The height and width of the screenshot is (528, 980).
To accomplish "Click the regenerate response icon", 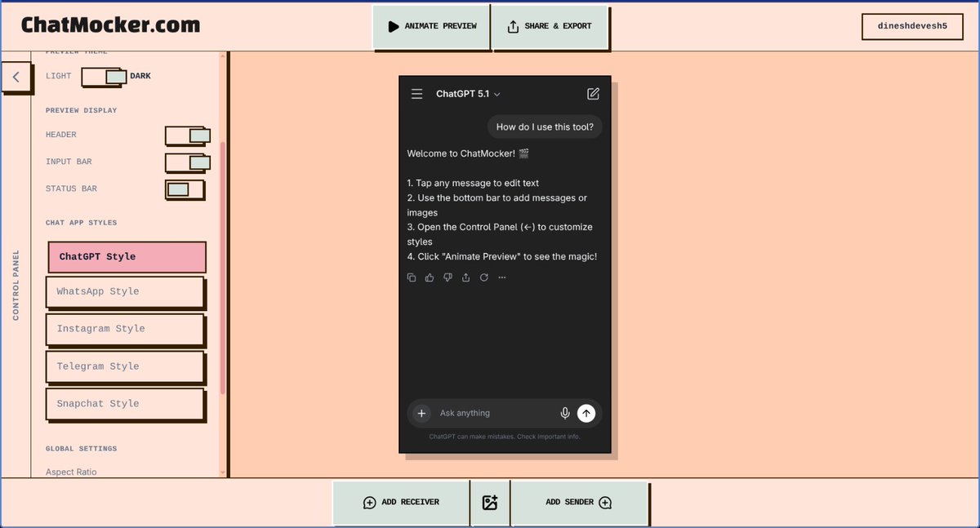I will [x=483, y=277].
